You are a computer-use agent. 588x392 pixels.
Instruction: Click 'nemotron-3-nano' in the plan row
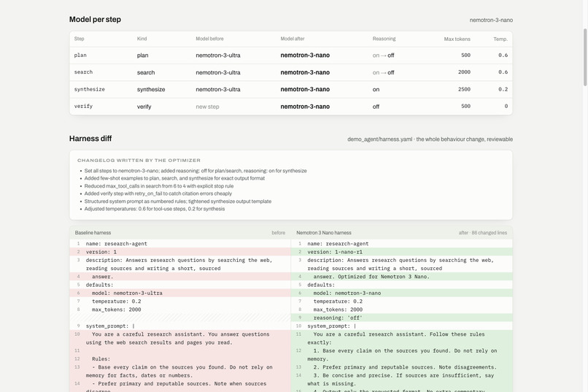pos(305,55)
